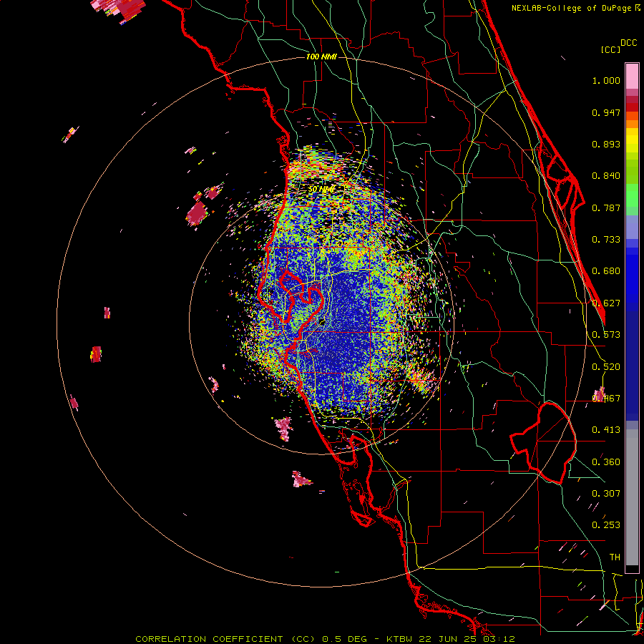Click the 0.893 color scale value

(x=606, y=144)
